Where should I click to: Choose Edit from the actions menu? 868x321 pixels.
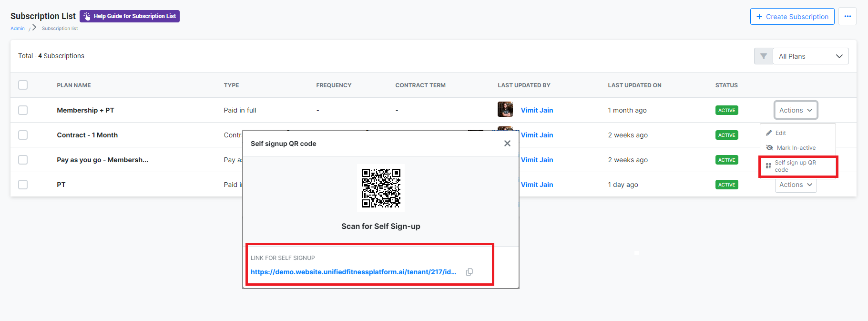780,133
